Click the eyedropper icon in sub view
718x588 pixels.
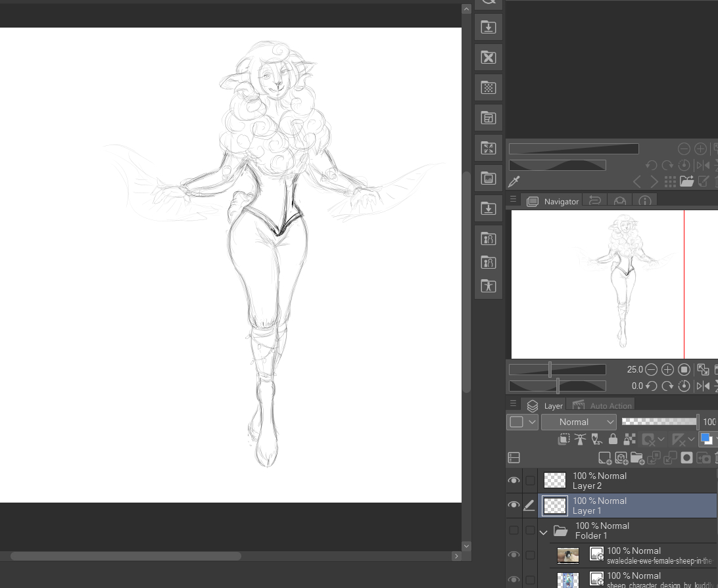(x=514, y=181)
